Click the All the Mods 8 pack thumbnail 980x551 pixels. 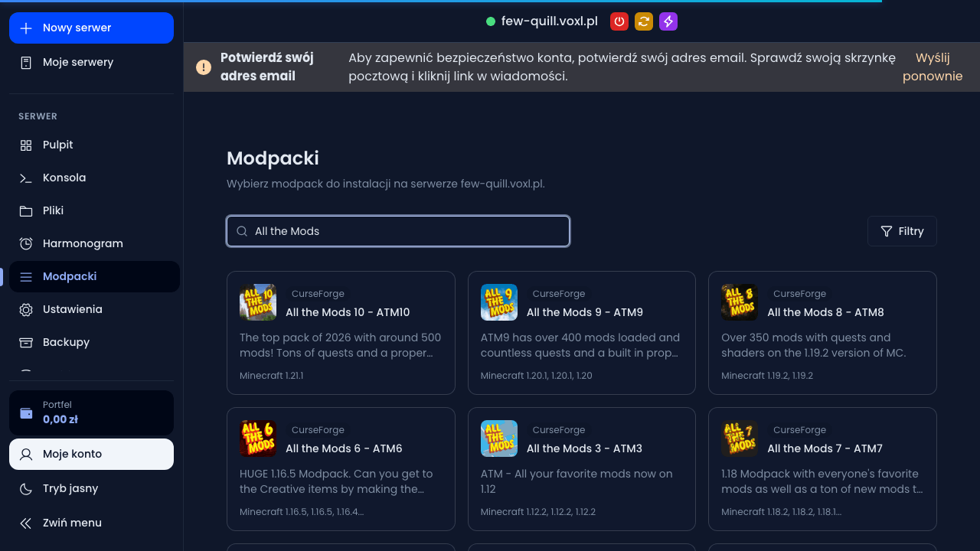pyautogui.click(x=740, y=302)
